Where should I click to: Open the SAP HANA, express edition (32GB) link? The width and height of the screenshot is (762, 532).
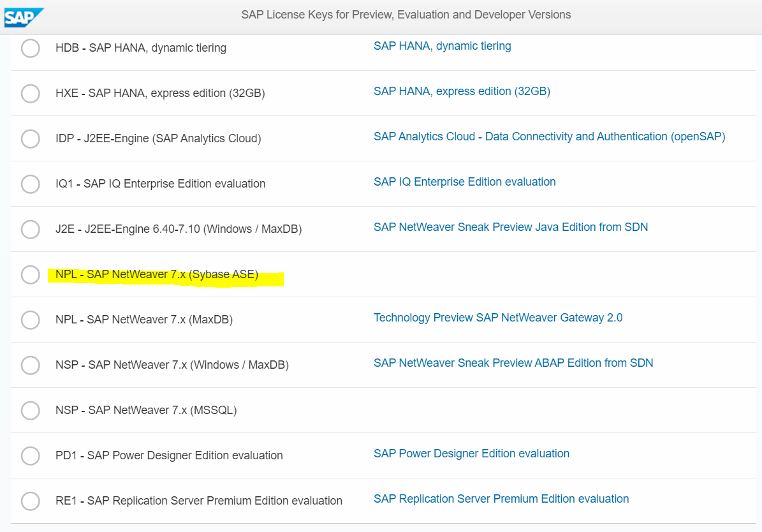462,91
